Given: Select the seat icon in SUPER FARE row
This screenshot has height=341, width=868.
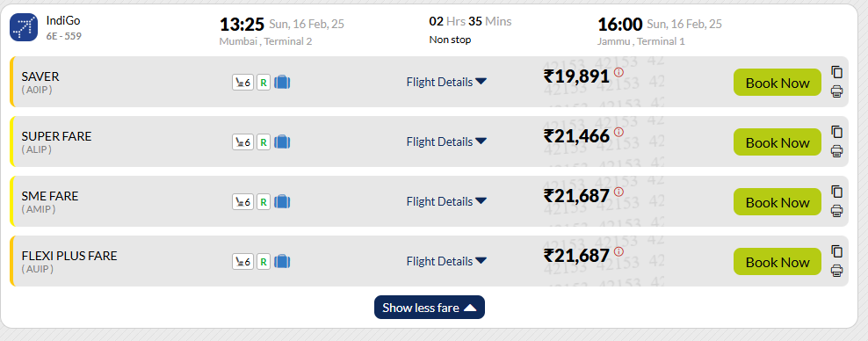Looking at the screenshot, I should [x=243, y=141].
